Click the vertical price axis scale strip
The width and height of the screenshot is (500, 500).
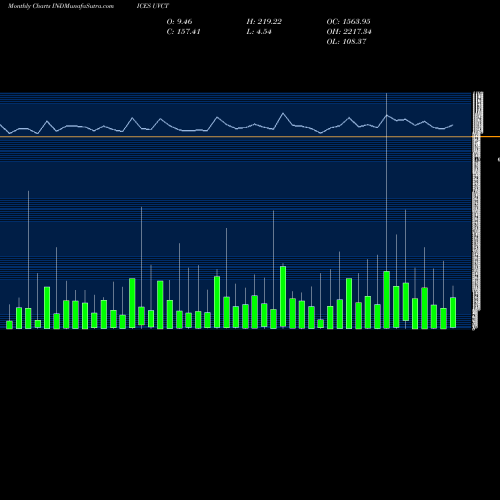click(477, 211)
